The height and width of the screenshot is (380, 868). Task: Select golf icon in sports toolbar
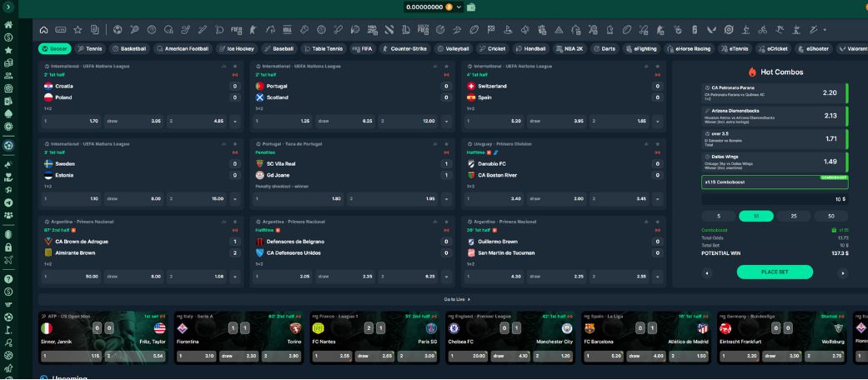point(508,30)
